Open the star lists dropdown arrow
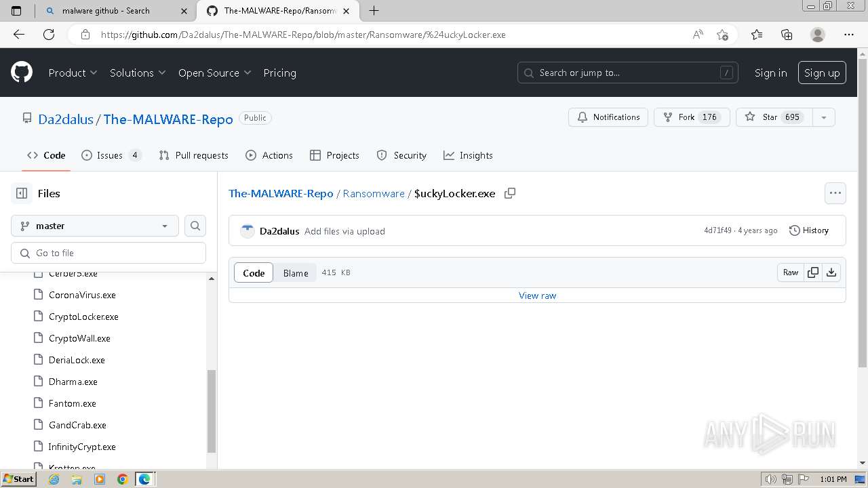Screen dimensions: 868x488 click(x=823, y=117)
